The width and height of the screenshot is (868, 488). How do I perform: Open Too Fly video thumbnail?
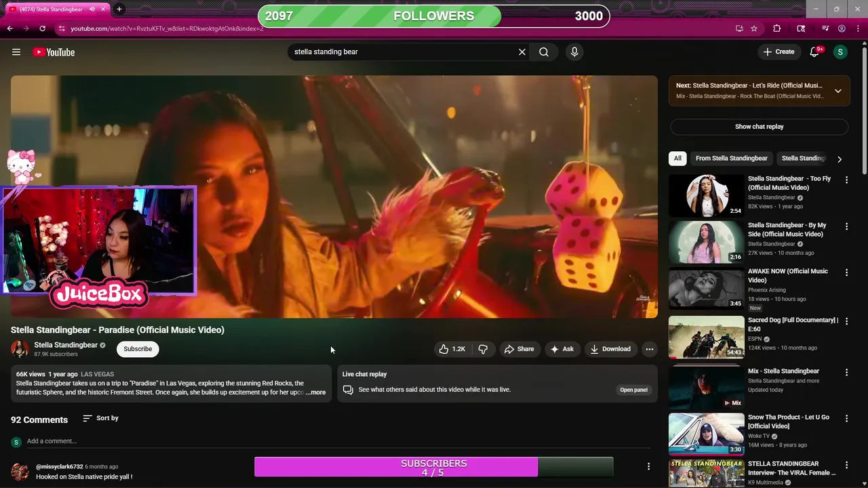(706, 196)
